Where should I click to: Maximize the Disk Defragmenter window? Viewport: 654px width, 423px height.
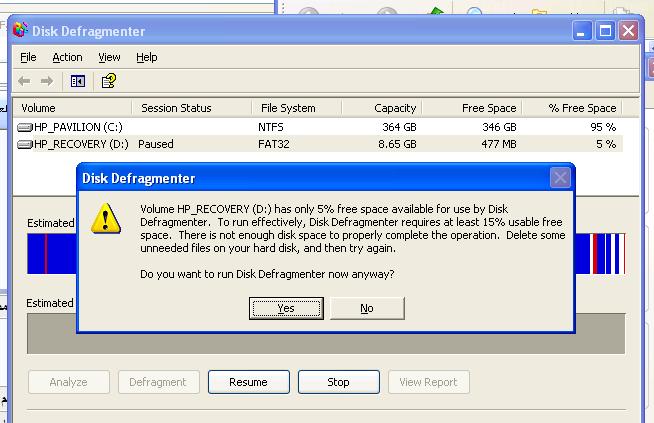pos(605,31)
